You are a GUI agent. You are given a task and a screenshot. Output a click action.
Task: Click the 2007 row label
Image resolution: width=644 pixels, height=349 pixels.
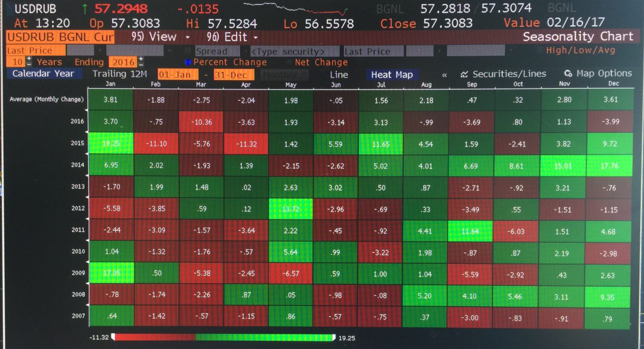77,316
